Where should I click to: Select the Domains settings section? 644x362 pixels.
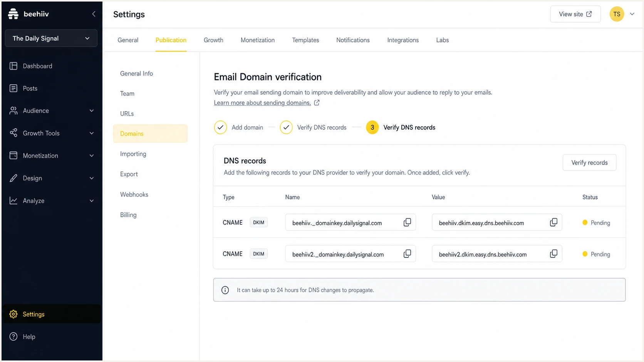click(150, 133)
